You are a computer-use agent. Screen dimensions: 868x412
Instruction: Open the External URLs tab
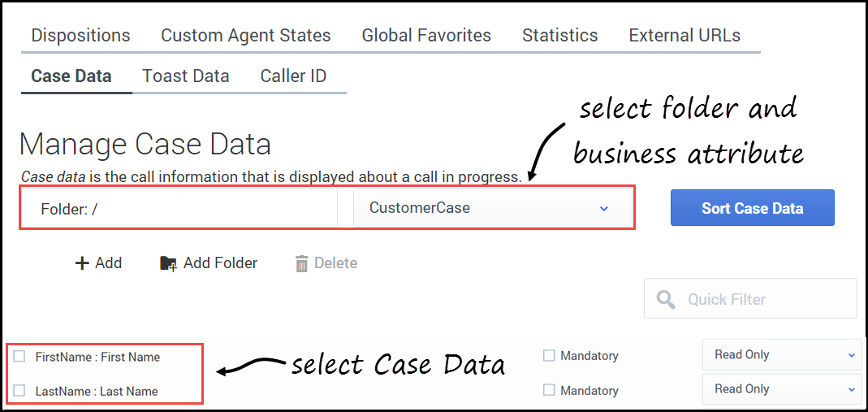point(684,36)
